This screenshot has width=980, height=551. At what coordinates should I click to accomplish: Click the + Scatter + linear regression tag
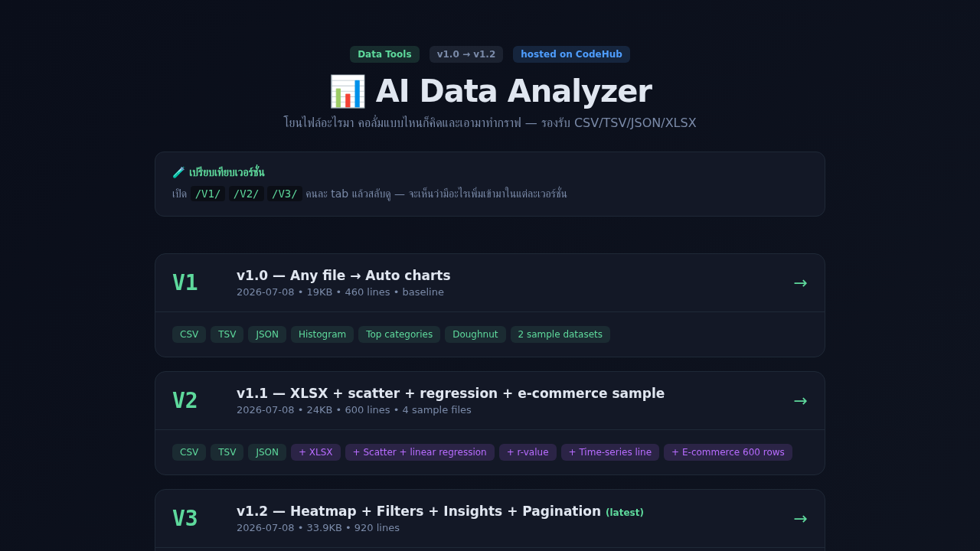[x=420, y=452]
